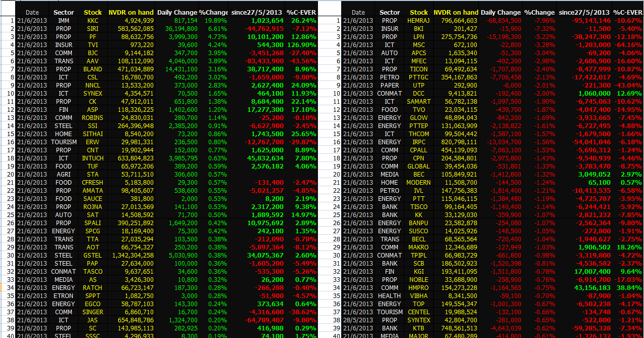Click the PTTEP stock cell
Image resolution: width=644 pixels, height=338 pixels.
[419, 126]
